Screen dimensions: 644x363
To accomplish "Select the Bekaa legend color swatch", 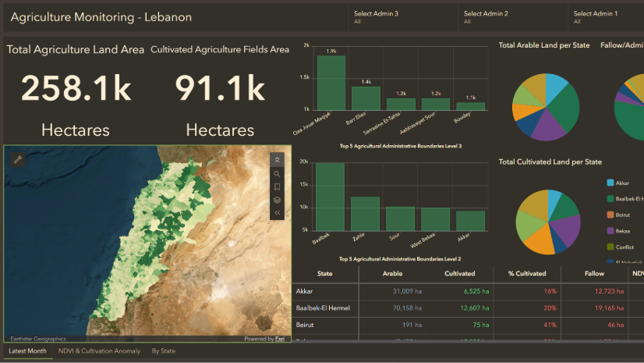I will (610, 230).
